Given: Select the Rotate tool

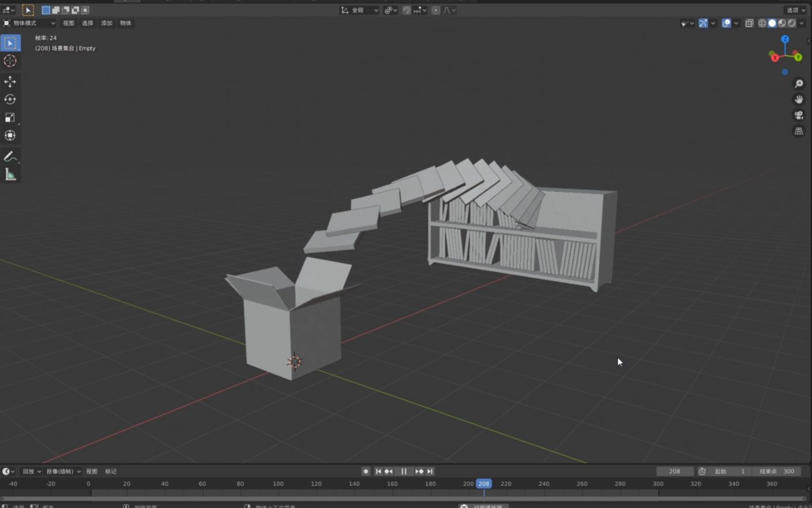Looking at the screenshot, I should (10, 99).
